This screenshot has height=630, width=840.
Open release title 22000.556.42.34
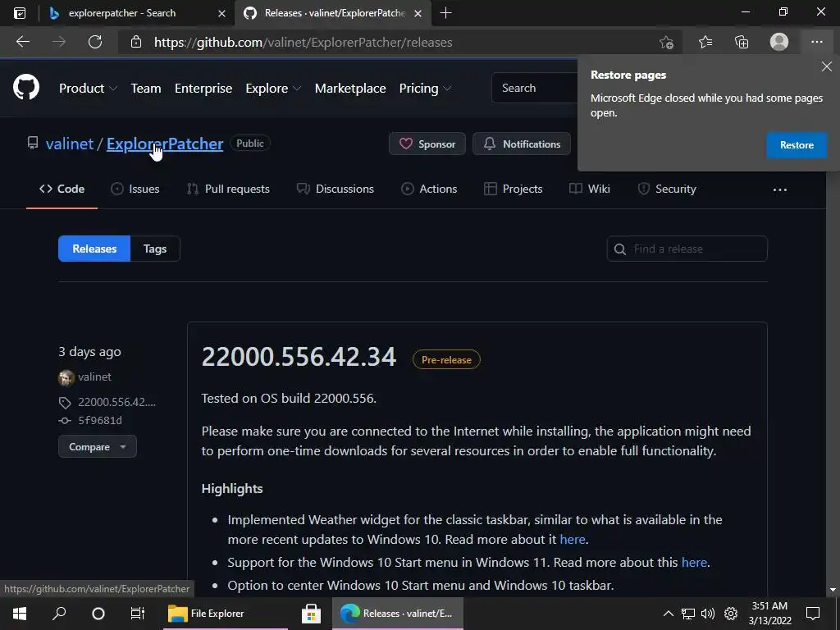[x=299, y=357]
